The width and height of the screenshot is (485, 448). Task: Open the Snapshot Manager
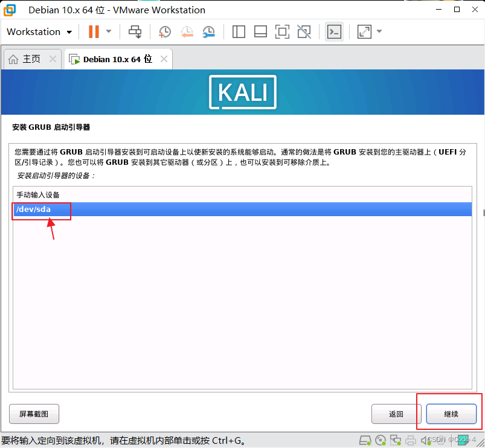(208, 31)
